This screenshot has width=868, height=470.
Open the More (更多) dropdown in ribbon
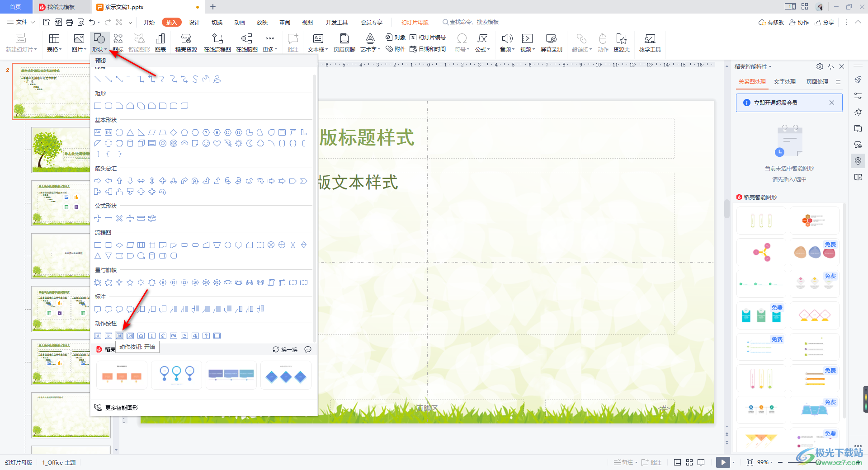pyautogui.click(x=270, y=43)
